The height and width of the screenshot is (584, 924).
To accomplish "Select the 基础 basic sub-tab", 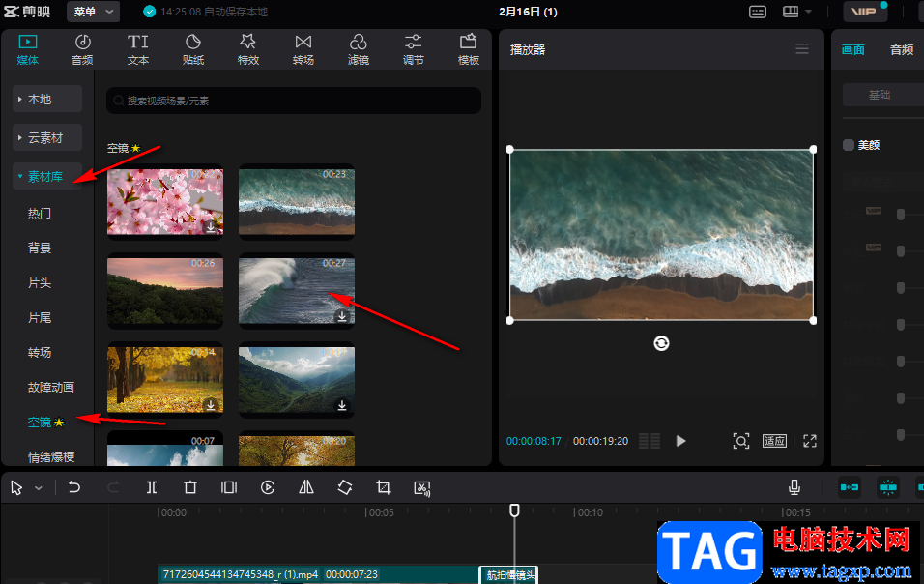I will coord(880,95).
